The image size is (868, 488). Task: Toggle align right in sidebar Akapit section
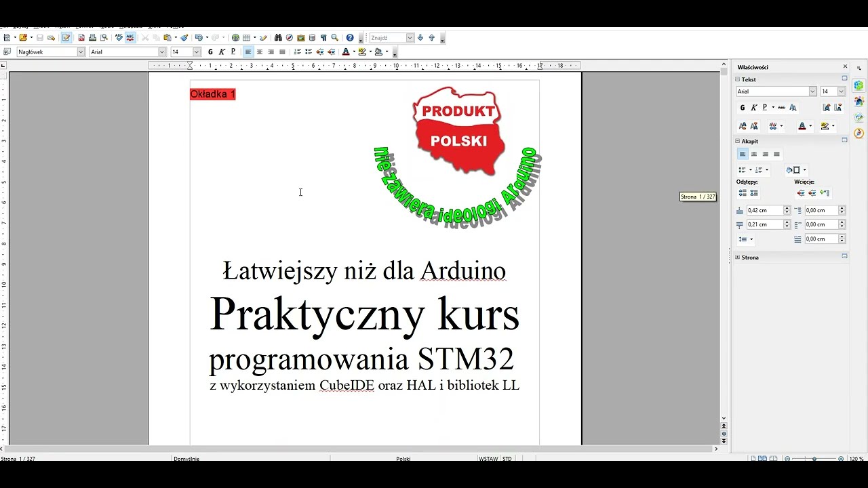(766, 154)
